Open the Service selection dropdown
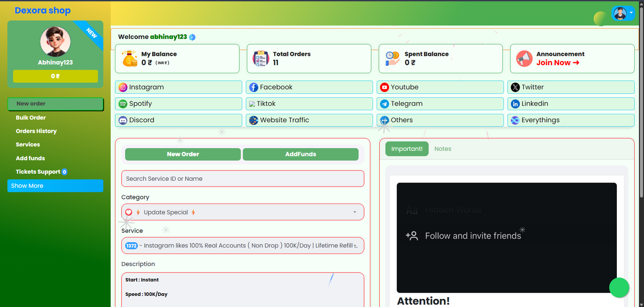The width and height of the screenshot is (644, 307). click(243, 246)
